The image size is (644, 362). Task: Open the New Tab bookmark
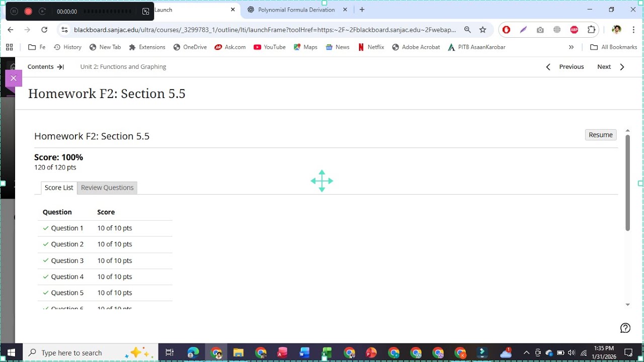pyautogui.click(x=105, y=47)
